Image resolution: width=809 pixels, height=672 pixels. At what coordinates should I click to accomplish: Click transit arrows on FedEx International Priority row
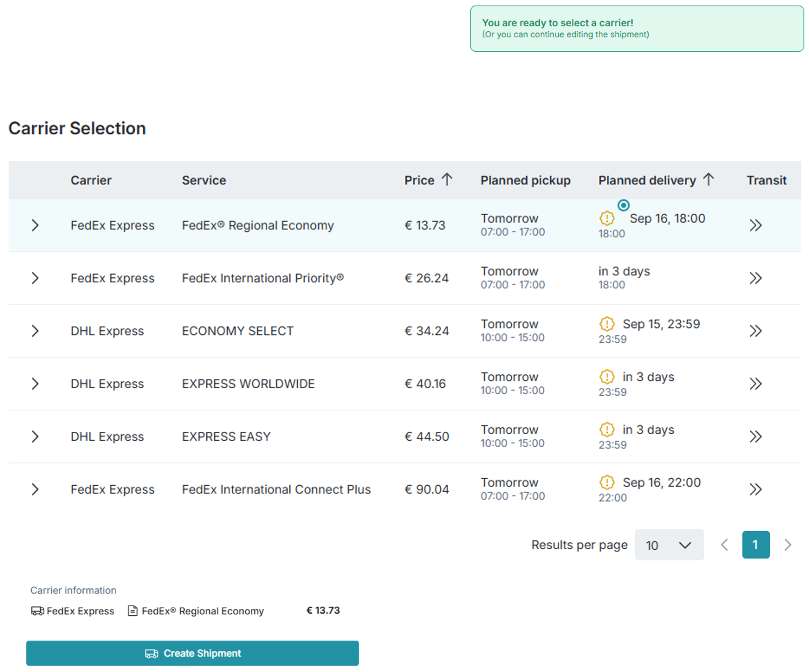[x=755, y=278]
